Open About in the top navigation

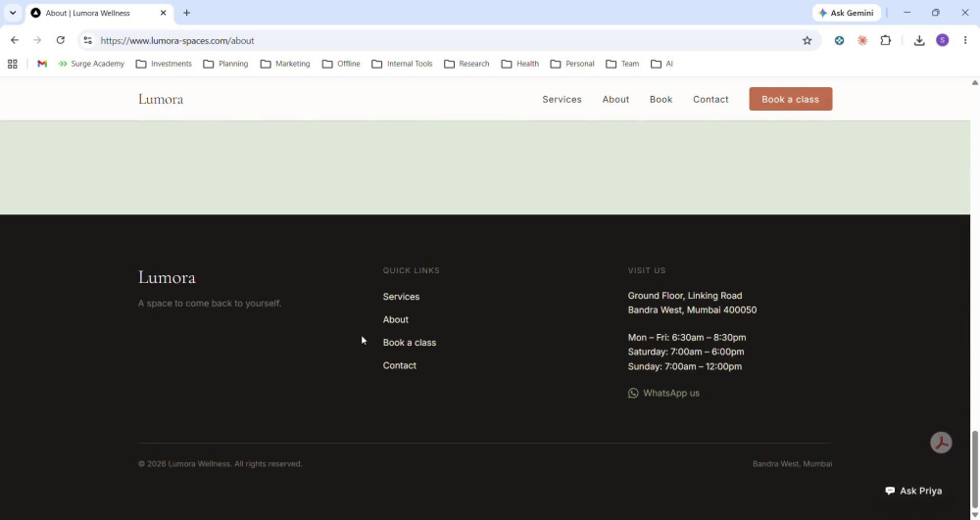pyautogui.click(x=615, y=99)
